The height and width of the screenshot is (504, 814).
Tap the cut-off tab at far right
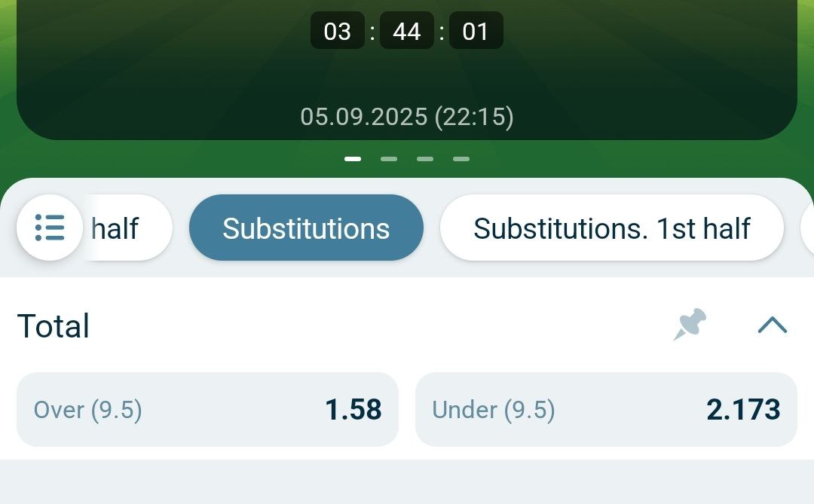pyautogui.click(x=807, y=228)
